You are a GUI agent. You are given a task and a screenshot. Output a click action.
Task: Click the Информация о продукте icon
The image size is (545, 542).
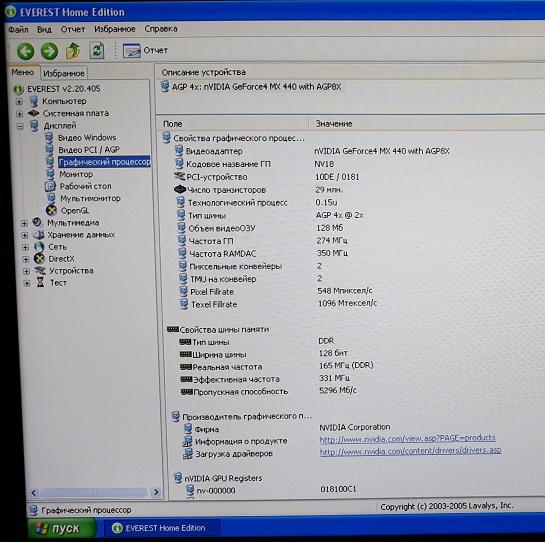(x=188, y=441)
